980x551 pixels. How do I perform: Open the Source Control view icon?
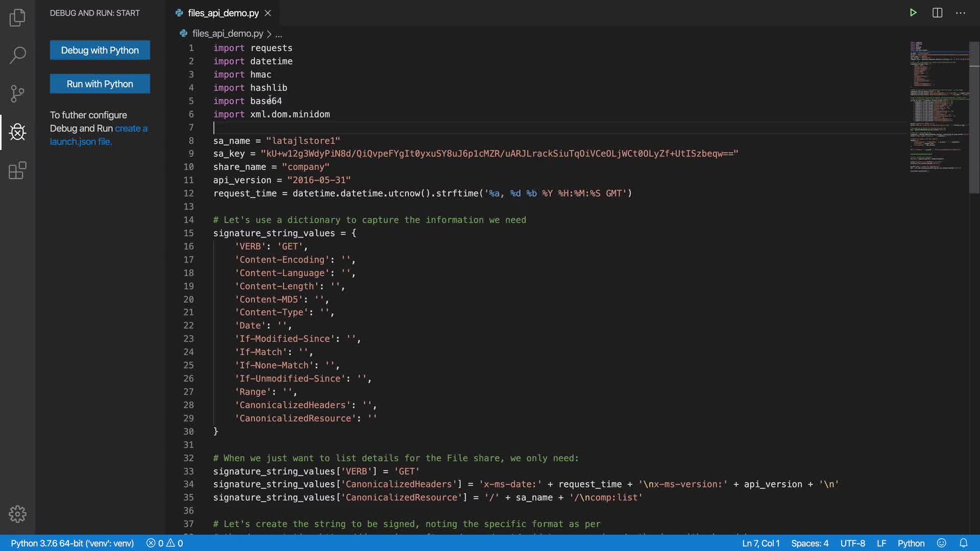click(x=17, y=93)
